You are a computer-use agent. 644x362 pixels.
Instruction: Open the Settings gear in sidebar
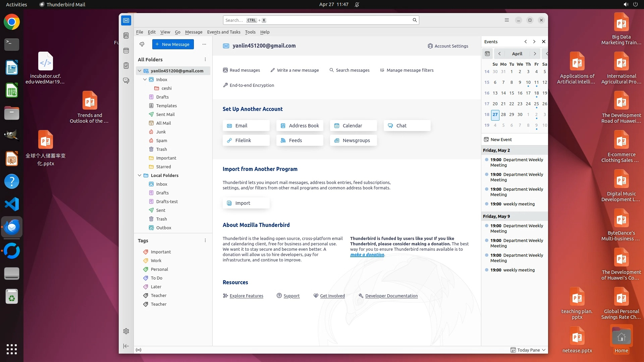(126, 331)
